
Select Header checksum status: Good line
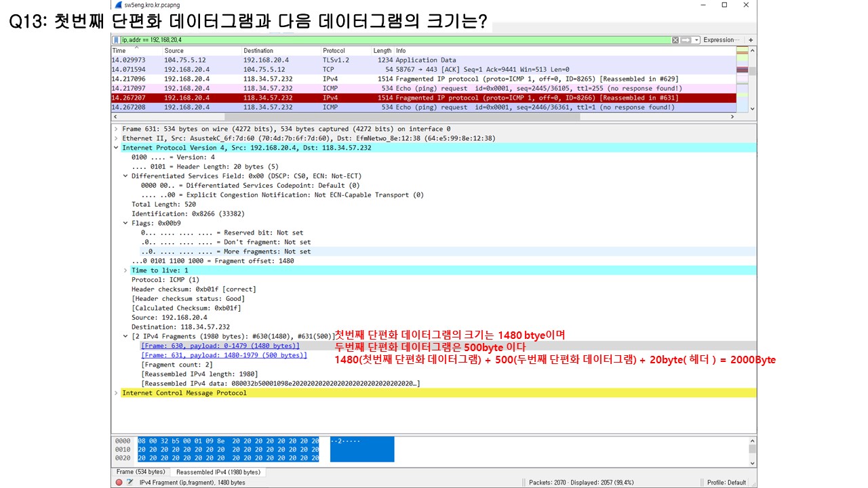click(x=188, y=299)
